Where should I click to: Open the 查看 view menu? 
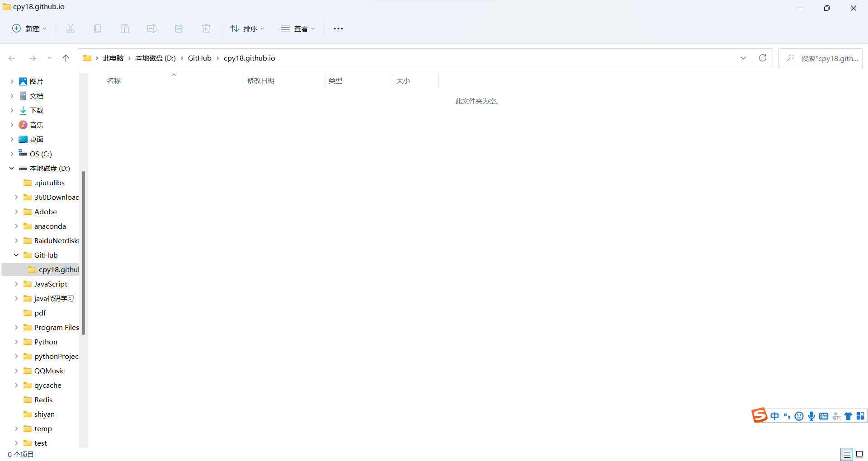(297, 28)
